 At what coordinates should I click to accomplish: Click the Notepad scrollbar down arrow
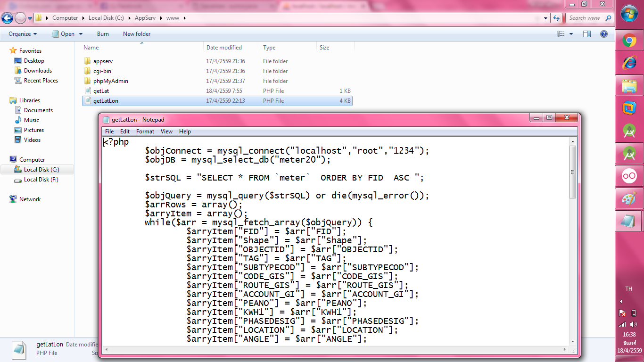pyautogui.click(x=573, y=342)
